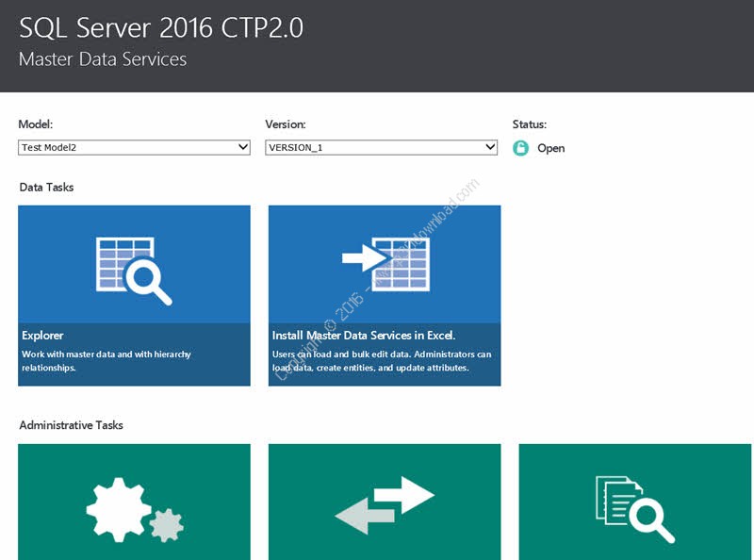Click Install Master Data Services in Excel title

click(x=364, y=335)
